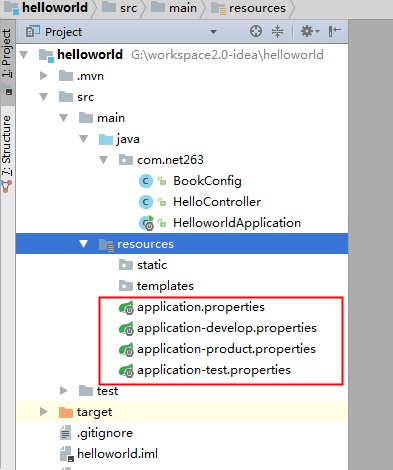Select the .gitignore file label

105,433
